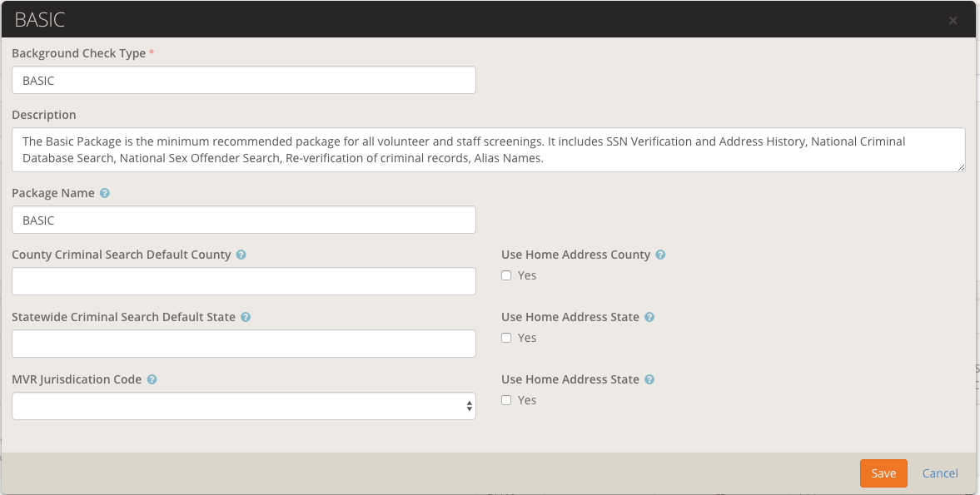This screenshot has height=495, width=980.
Task: Click the Statewide Criminal Search Default State field
Action: (x=243, y=344)
